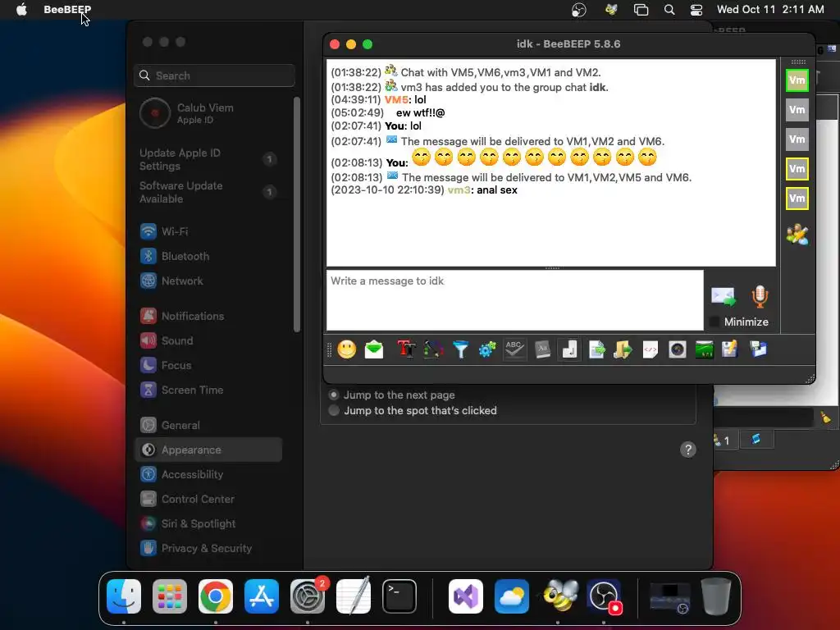Open OBS from the Dock
Screen dimensions: 840x630
point(604,596)
